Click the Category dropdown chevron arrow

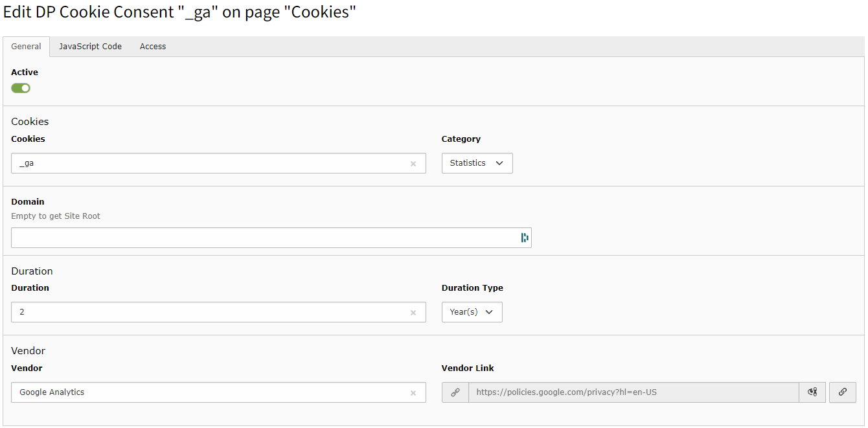coord(499,163)
